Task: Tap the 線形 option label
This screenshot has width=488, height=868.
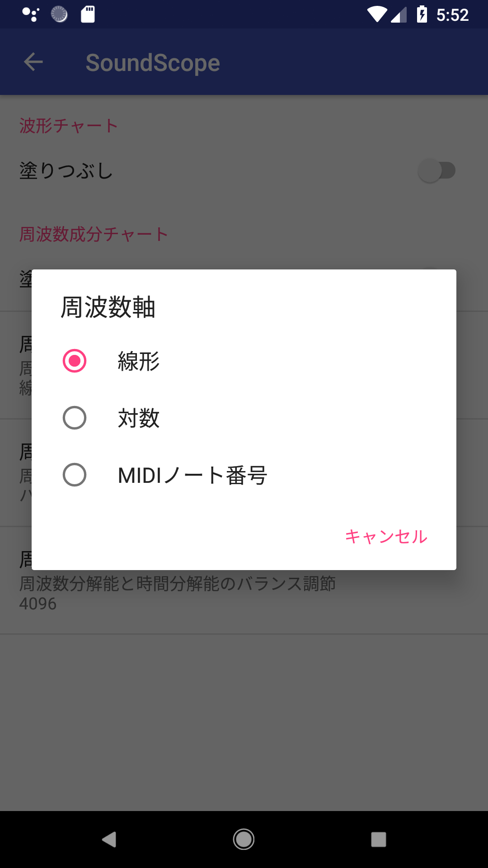Action: (x=139, y=361)
